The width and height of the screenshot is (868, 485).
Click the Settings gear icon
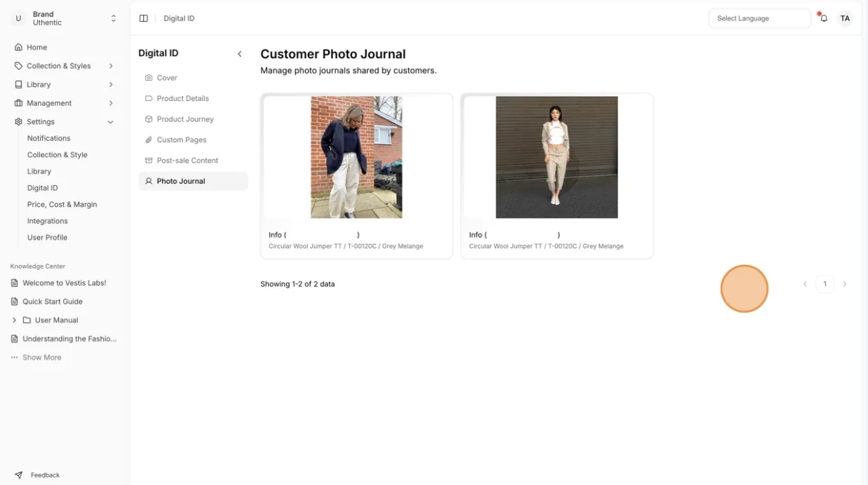click(18, 122)
